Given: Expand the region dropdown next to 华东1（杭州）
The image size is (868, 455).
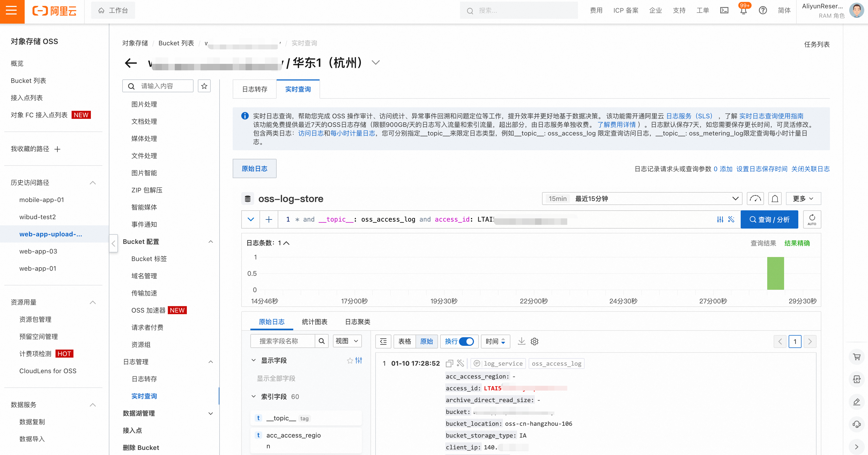Looking at the screenshot, I should click(x=375, y=63).
